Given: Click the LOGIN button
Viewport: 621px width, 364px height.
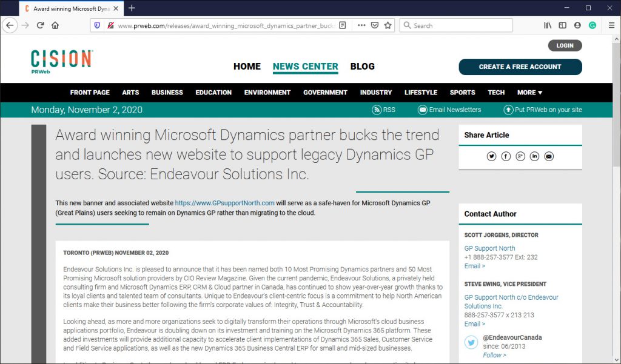Looking at the screenshot, I should point(565,45).
